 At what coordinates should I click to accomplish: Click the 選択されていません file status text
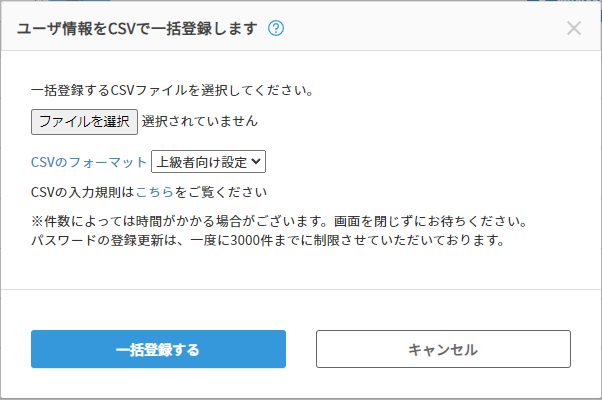200,121
